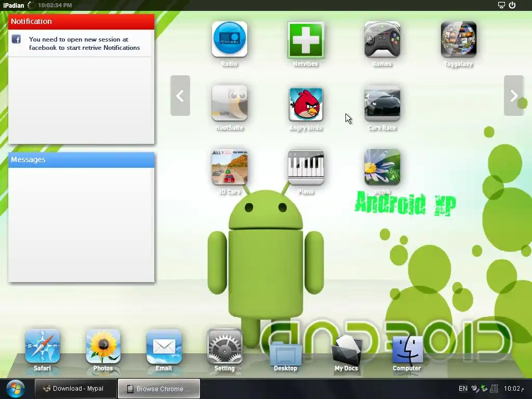This screenshot has width=532, height=399.
Task: Open the Piano app
Action: pos(305,167)
